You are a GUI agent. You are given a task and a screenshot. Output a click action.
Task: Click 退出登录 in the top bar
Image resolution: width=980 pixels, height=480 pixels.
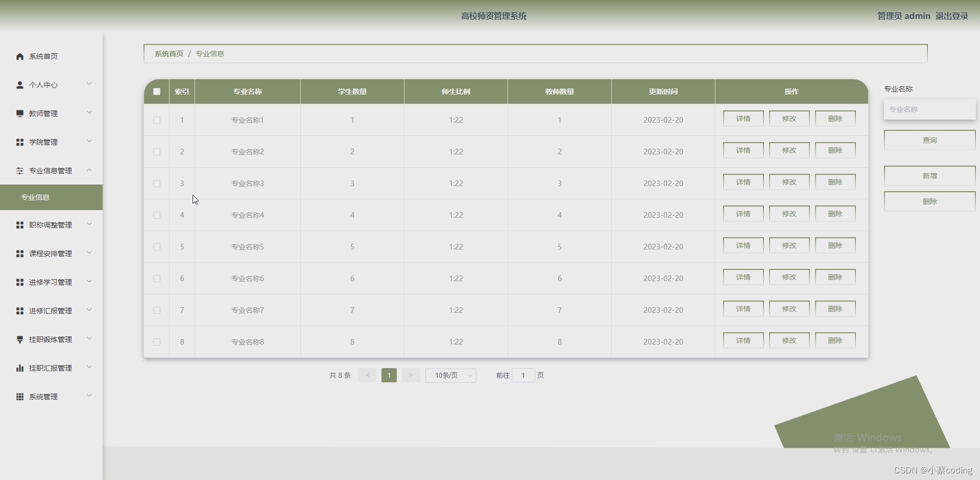tap(951, 16)
